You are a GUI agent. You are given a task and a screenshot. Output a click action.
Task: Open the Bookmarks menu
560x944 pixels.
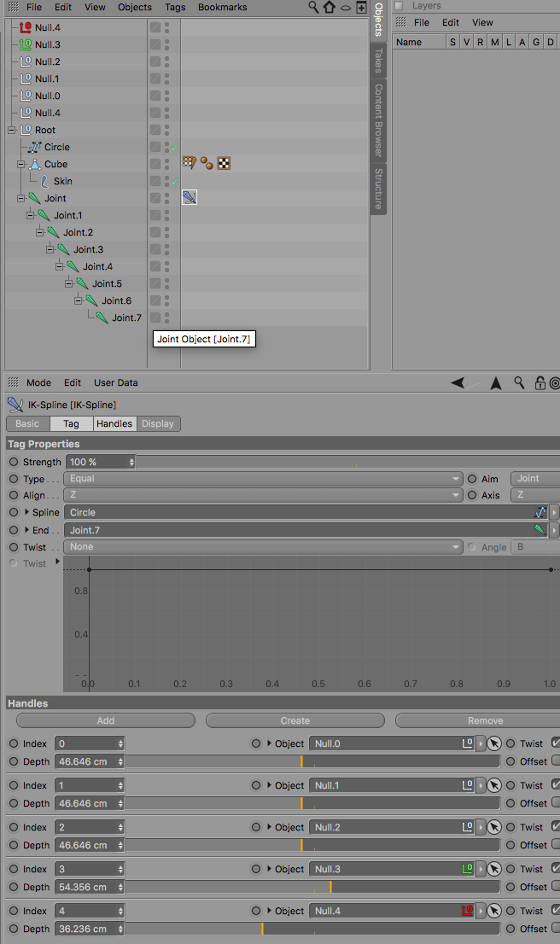[x=222, y=7]
